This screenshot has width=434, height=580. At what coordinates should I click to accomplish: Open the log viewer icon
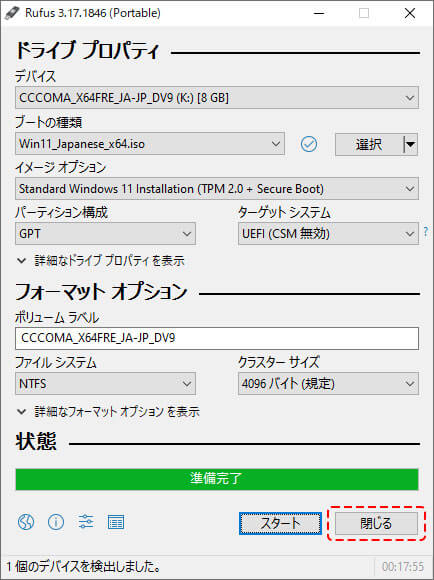[x=115, y=522]
